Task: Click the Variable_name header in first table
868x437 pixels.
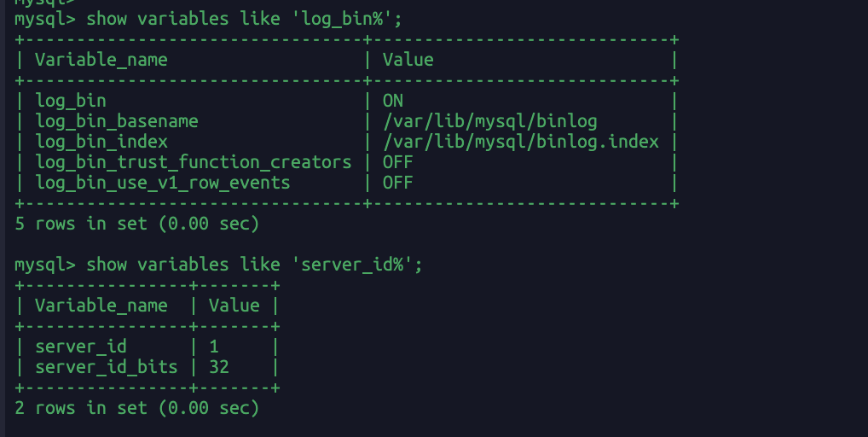Action: pos(101,60)
